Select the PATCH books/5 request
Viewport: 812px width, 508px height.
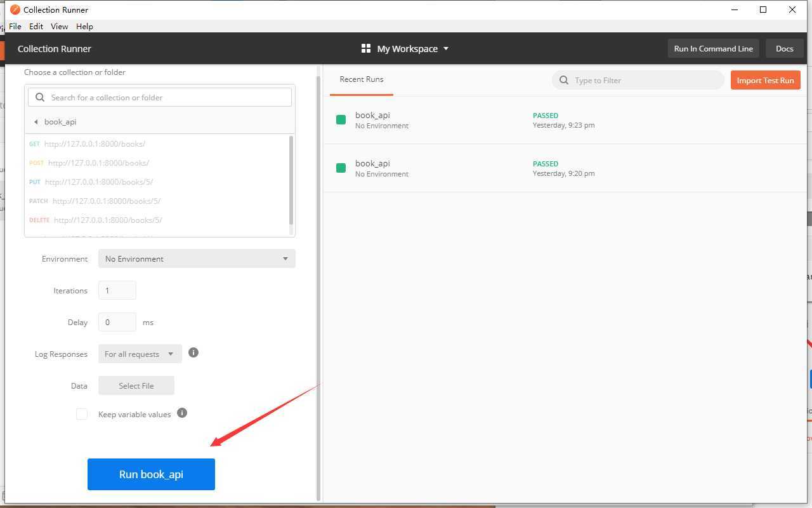pos(157,201)
